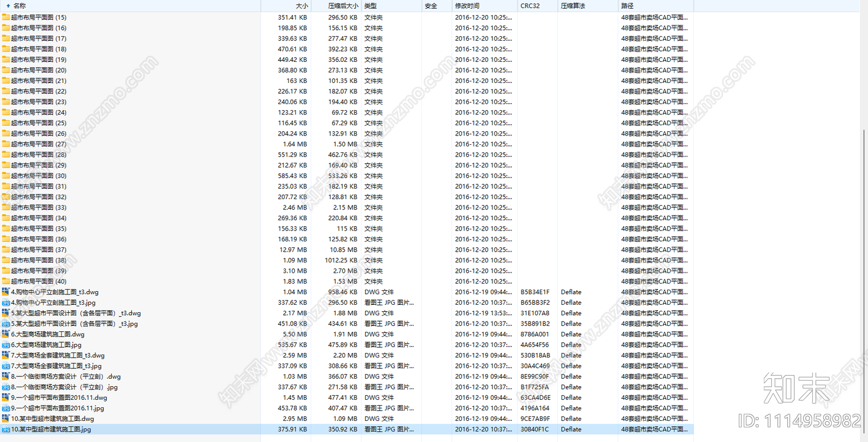
Task: Click the JPG icon of 8.一个临街商场方案设计 .jpg
Action: click(x=6, y=387)
